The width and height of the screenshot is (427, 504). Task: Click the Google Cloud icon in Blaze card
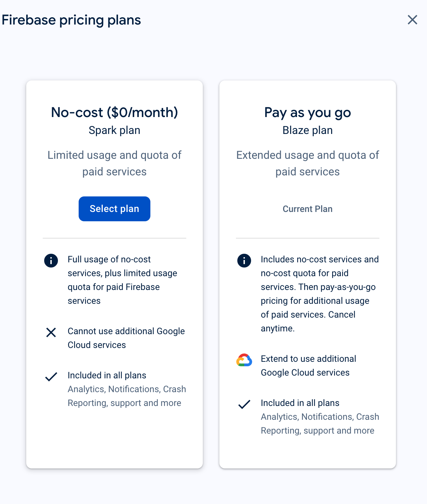pos(244,360)
